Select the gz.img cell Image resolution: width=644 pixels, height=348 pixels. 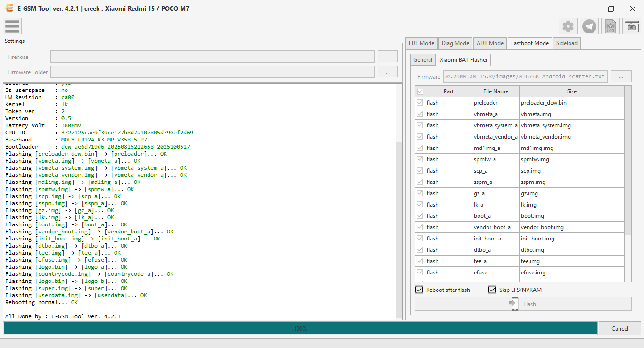[572, 193]
